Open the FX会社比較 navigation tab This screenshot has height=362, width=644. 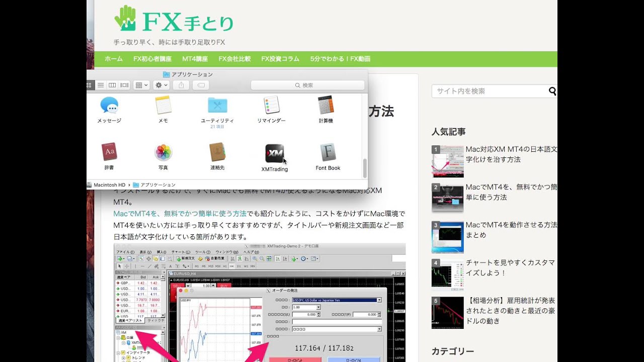[x=234, y=59]
